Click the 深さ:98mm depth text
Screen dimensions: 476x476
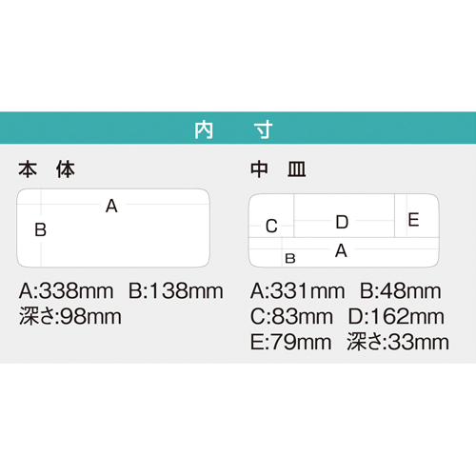pos(70,317)
